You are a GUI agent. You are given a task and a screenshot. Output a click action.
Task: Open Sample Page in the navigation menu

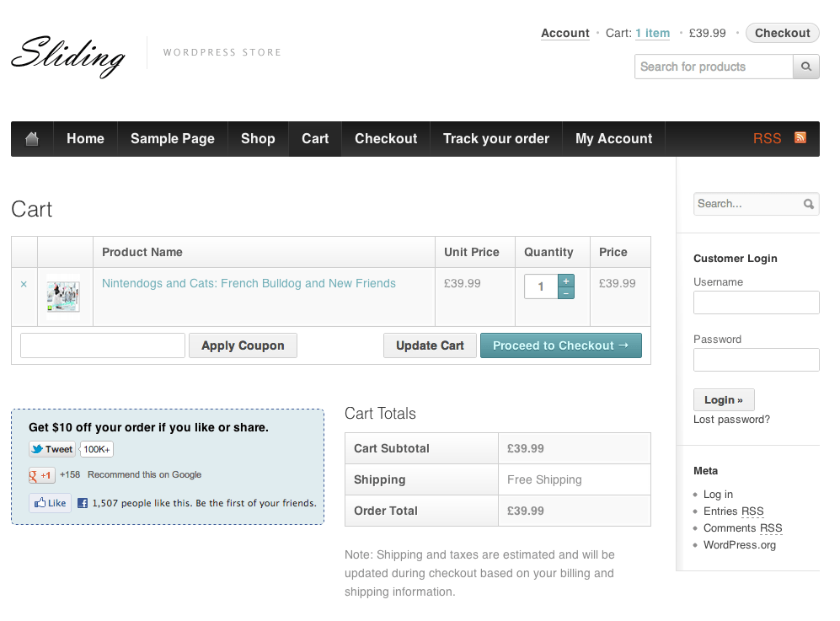[173, 139]
